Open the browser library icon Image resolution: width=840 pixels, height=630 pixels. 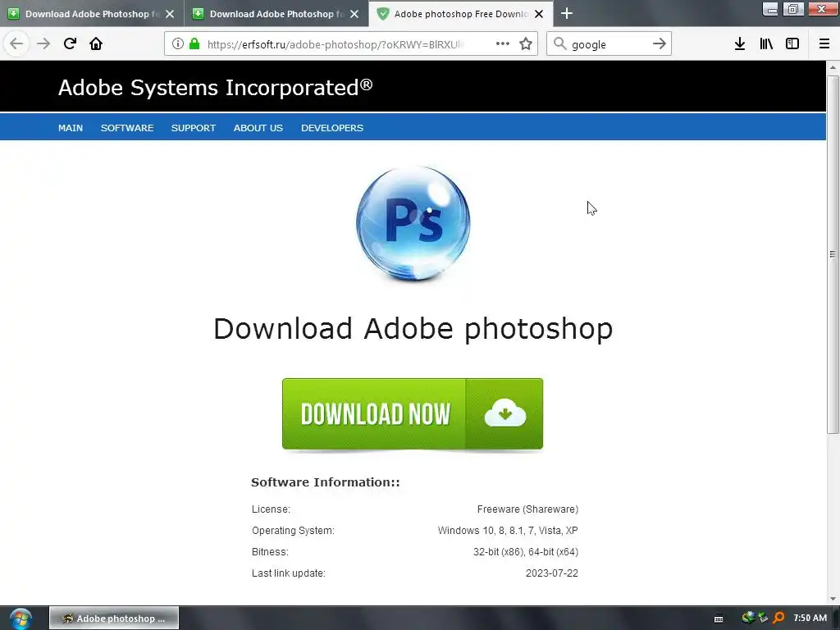click(x=766, y=43)
